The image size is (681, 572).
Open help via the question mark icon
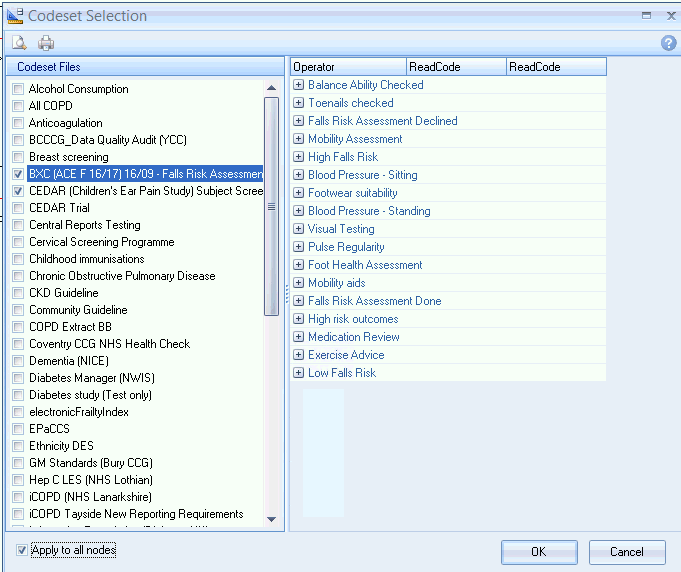(x=669, y=43)
